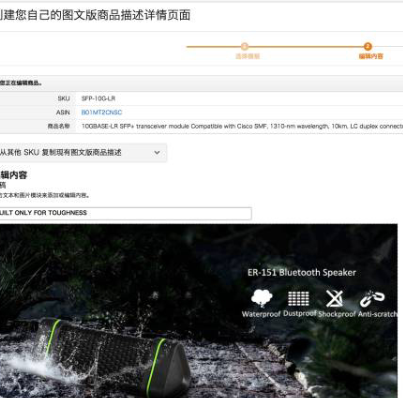Image resolution: width=403 pixels, height=398 pixels.
Task: Click the ER-151 Bluetooth Speaker title text
Action: [x=302, y=273]
